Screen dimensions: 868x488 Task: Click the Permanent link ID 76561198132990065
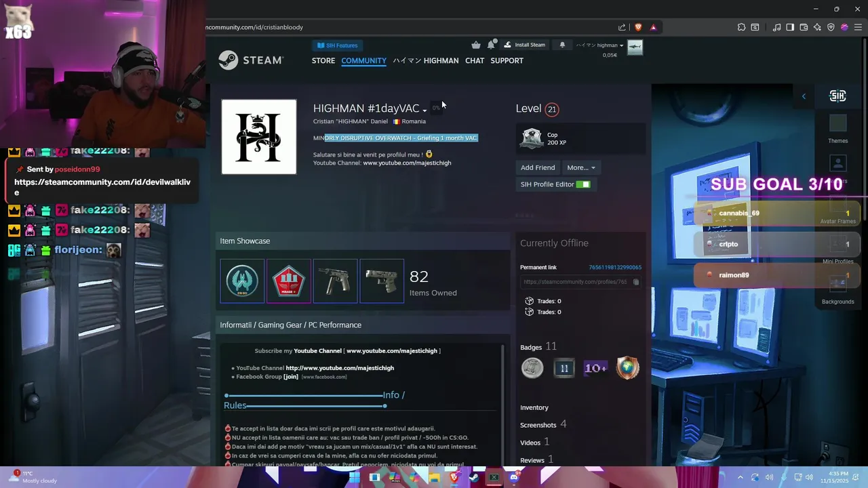click(615, 268)
